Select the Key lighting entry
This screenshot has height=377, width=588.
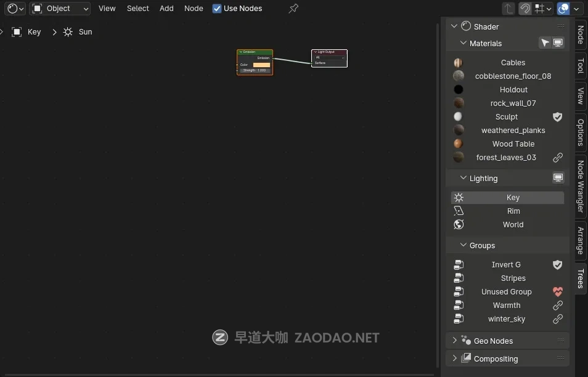[513, 197]
